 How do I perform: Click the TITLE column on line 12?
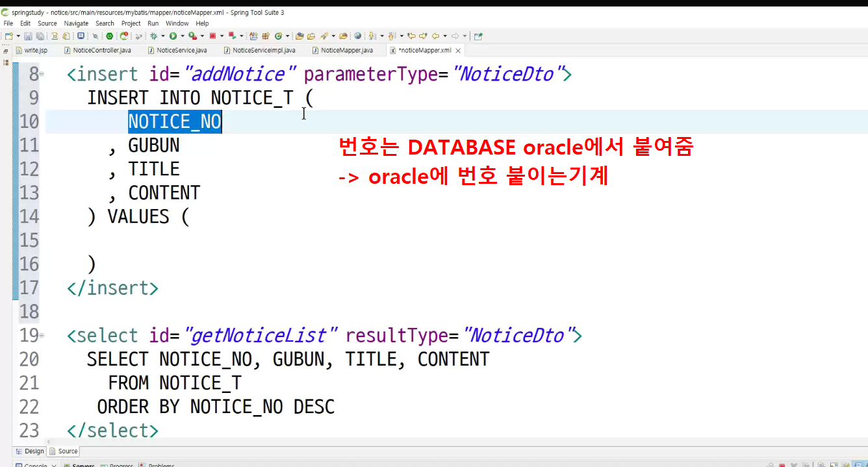[154, 169]
